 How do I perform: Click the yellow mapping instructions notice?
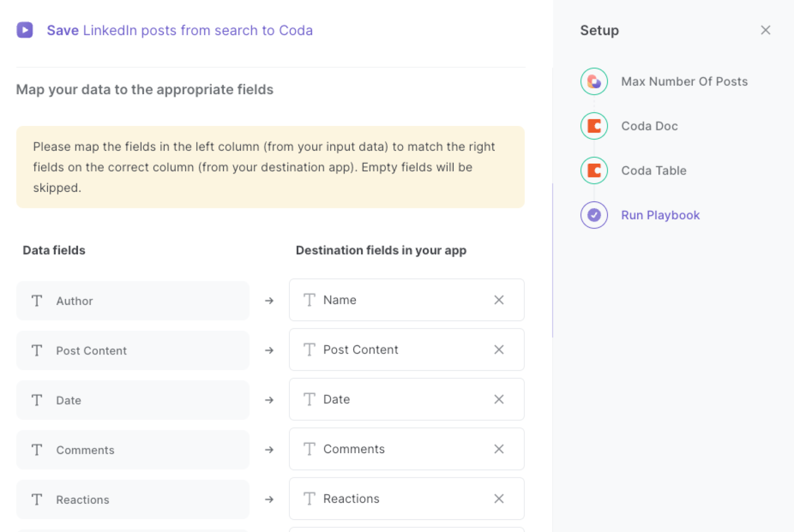pos(270,167)
